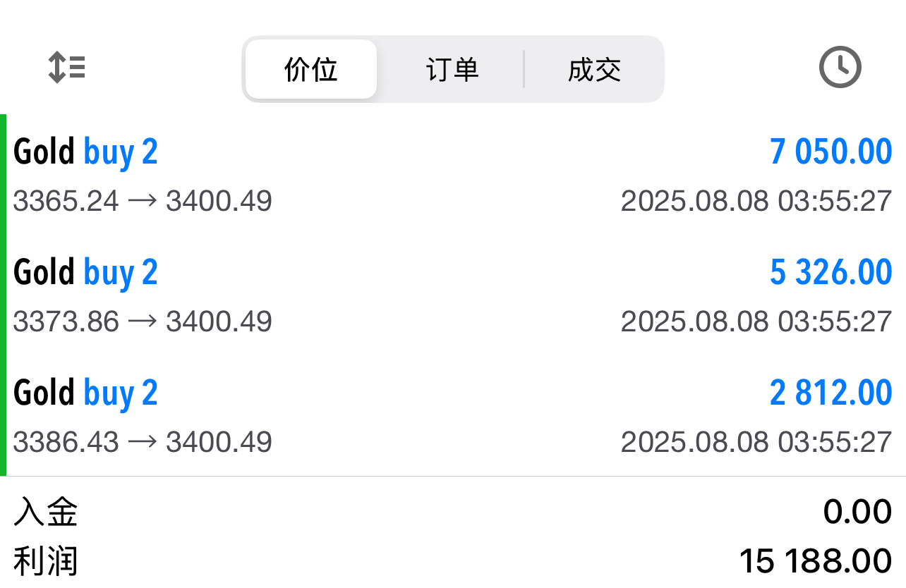Tap the sort order icon
Viewport: 906px width, 588px height.
(66, 68)
